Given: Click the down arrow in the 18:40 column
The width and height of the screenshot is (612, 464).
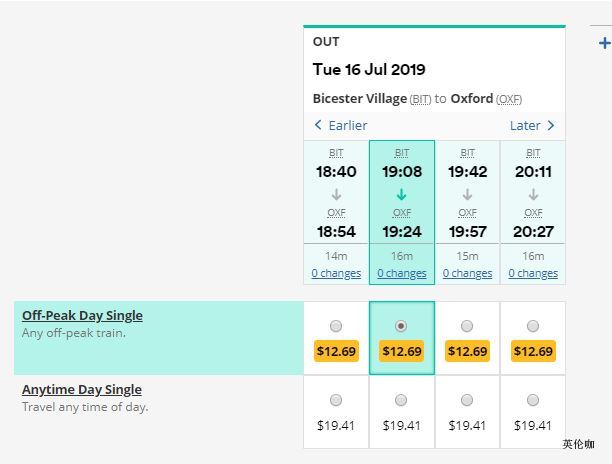Looking at the screenshot, I should click(x=336, y=194).
